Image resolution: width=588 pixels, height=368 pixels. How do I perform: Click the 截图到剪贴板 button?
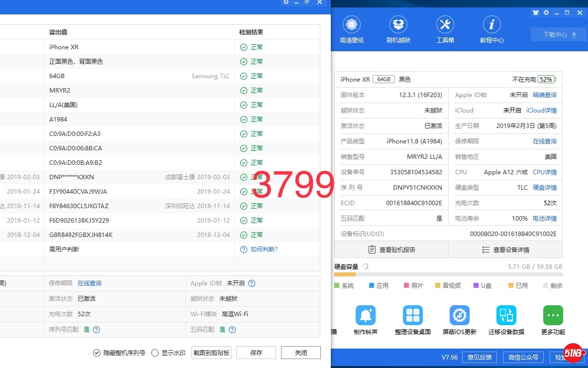click(211, 353)
